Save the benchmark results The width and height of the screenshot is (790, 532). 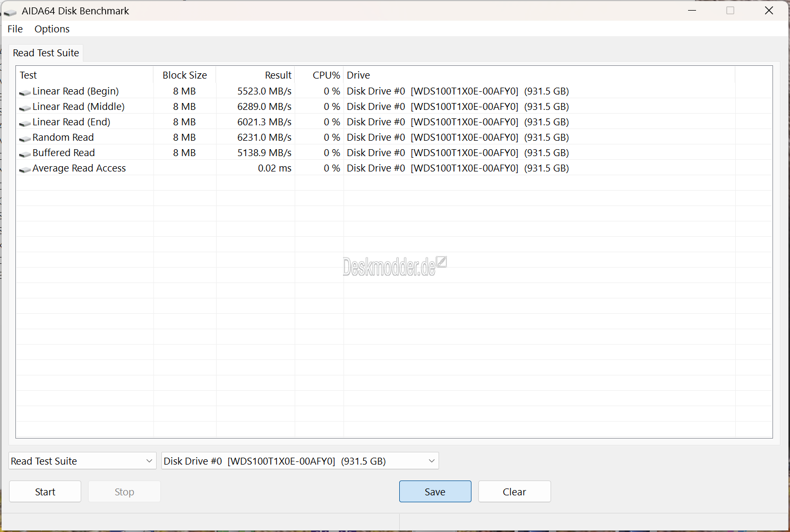(435, 492)
